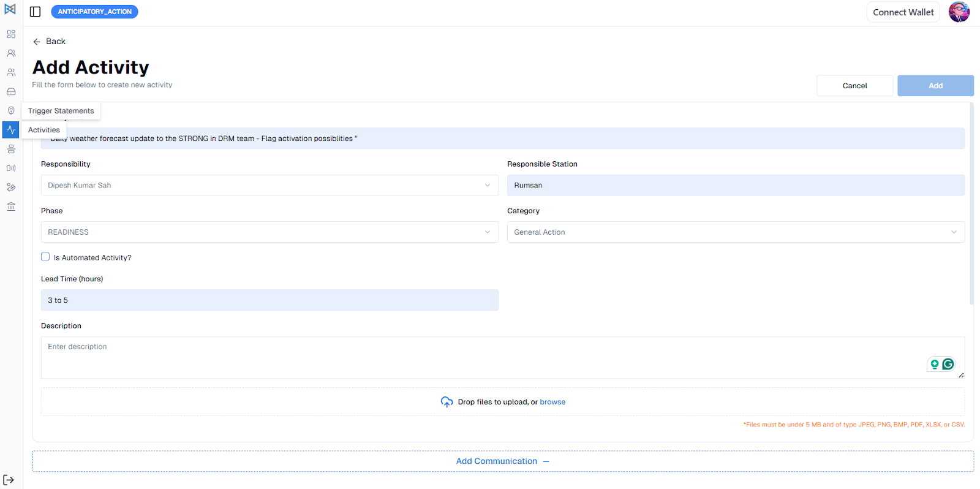Open the hand-coins fund icon in sidebar

tap(11, 188)
